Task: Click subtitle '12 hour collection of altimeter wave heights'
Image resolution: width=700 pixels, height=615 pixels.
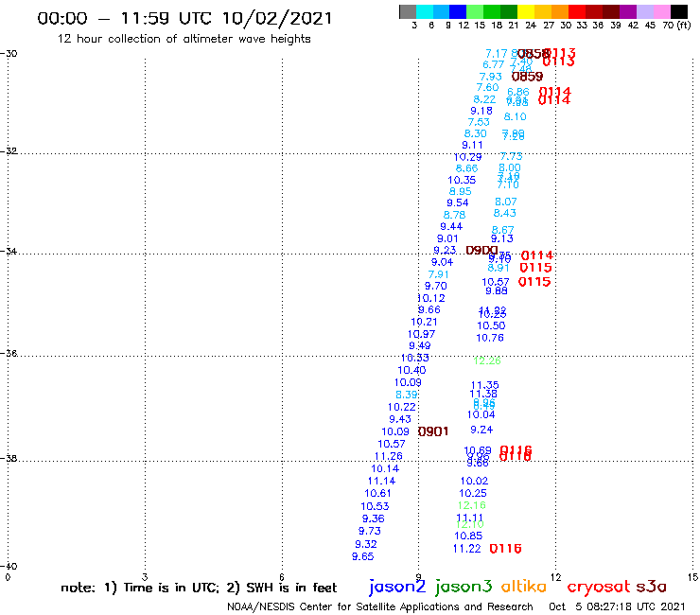Action: (184, 39)
